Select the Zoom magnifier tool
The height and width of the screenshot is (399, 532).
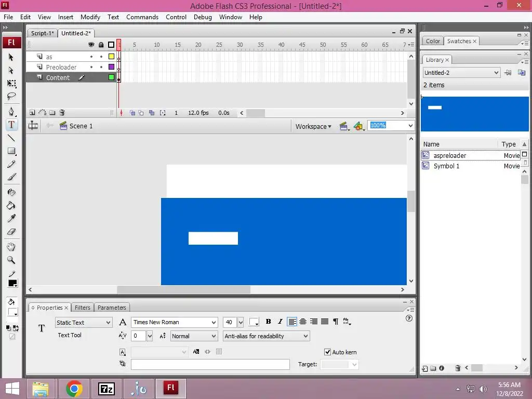(11, 260)
